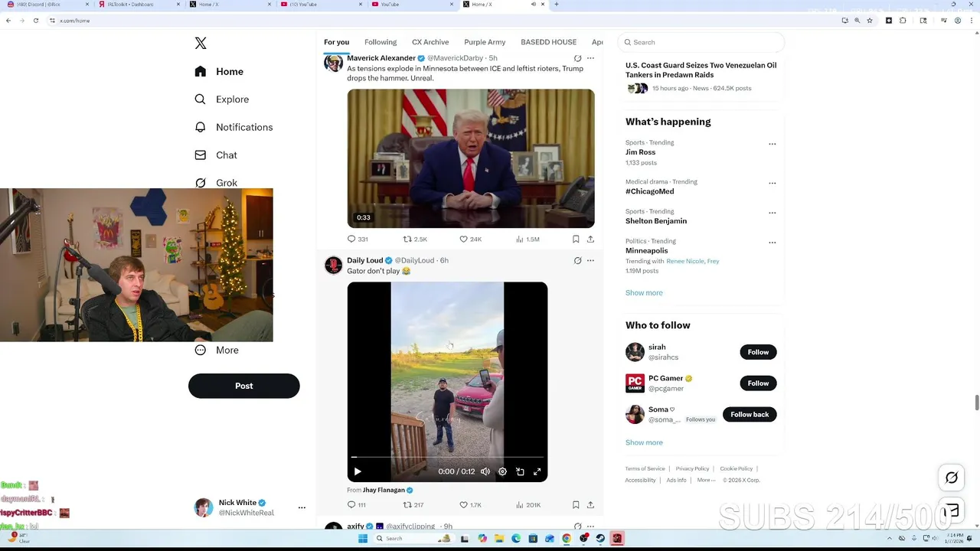Open more options for Minneapolis trend
Screen dimensions: 980x551
(772, 243)
